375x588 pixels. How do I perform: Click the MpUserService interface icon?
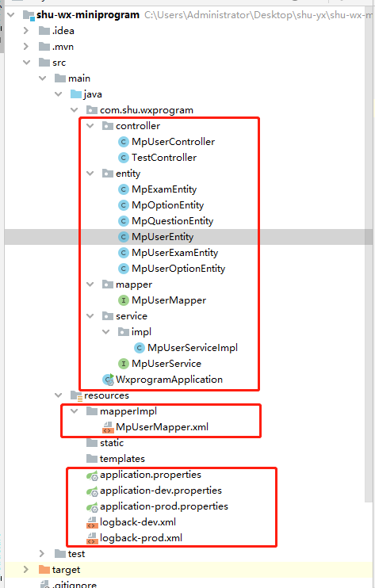pos(124,364)
